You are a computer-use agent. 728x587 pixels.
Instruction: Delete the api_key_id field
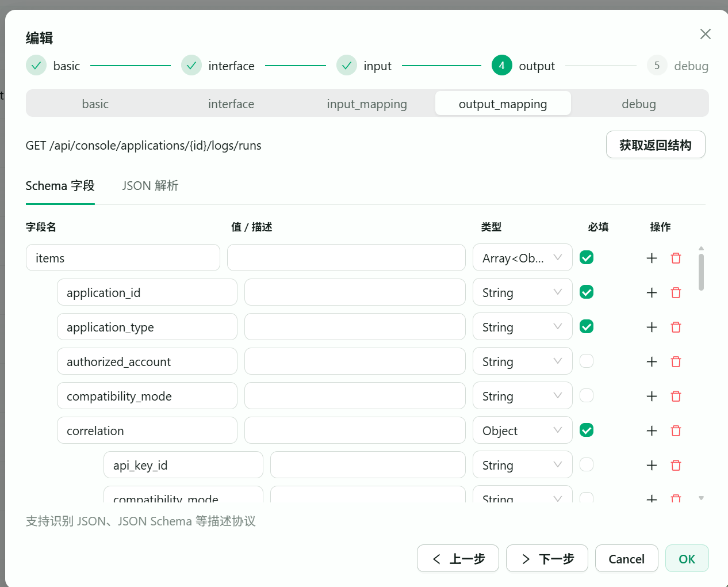(676, 465)
